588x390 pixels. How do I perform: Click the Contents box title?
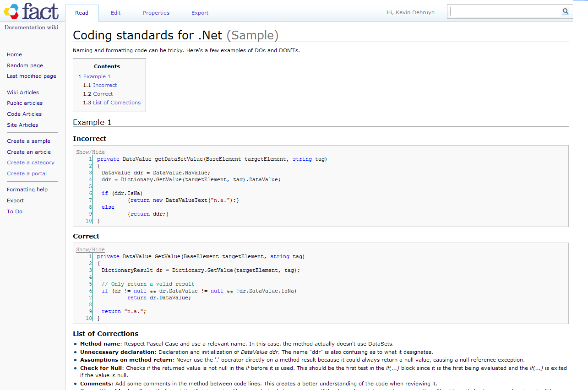[107, 66]
